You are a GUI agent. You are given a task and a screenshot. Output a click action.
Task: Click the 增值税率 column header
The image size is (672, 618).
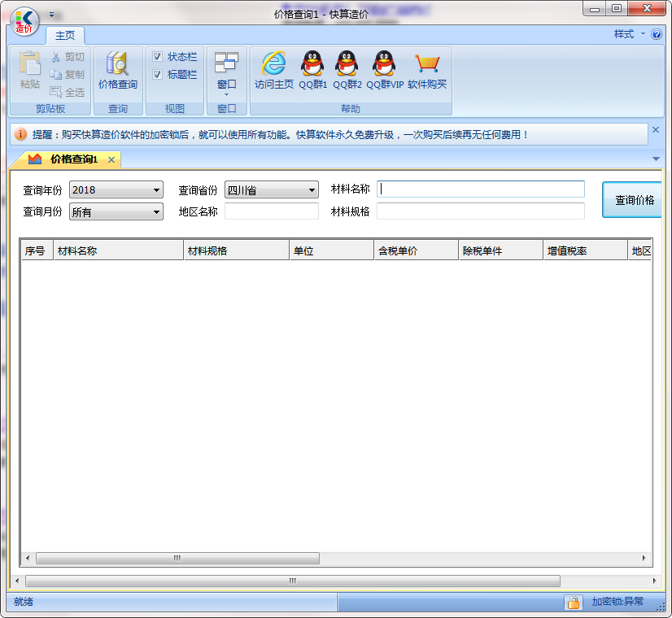pyautogui.click(x=585, y=250)
